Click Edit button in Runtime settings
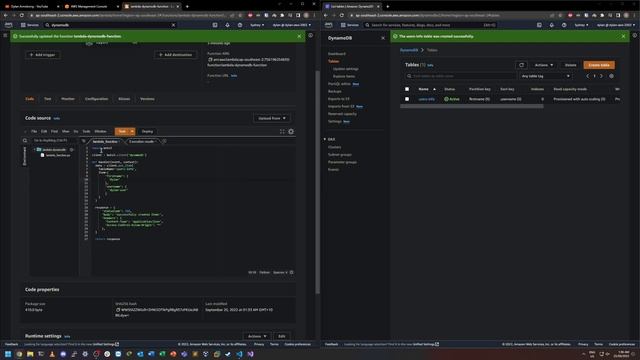The image size is (640, 360). point(282,336)
